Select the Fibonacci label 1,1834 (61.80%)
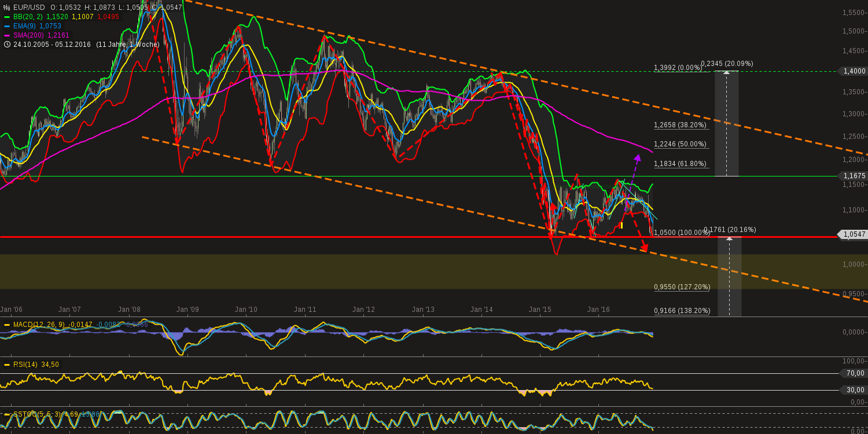This screenshot has height=434, width=868. coord(681,164)
